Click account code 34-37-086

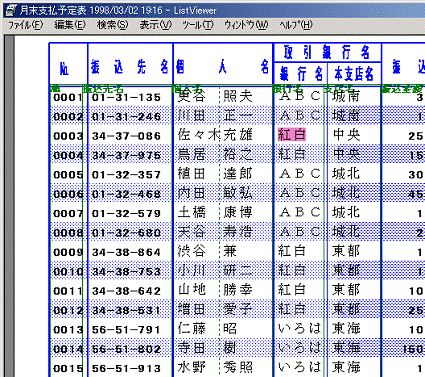126,136
